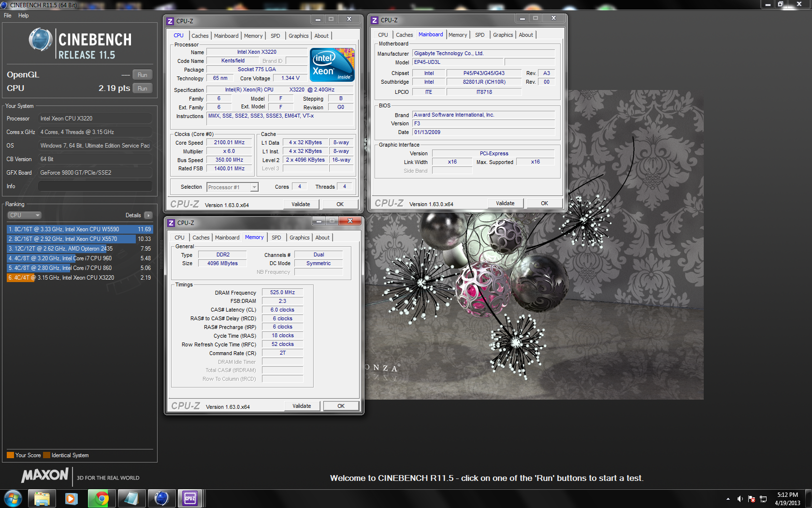Viewport: 812px width, 508px height.
Task: Open Processor #1 selection dropdown
Action: pos(232,187)
